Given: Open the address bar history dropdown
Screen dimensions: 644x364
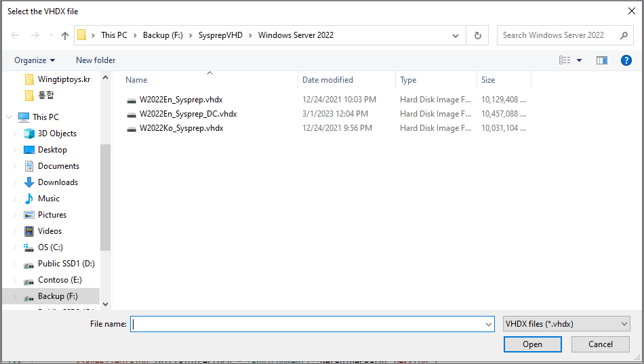Looking at the screenshot, I should [x=456, y=35].
